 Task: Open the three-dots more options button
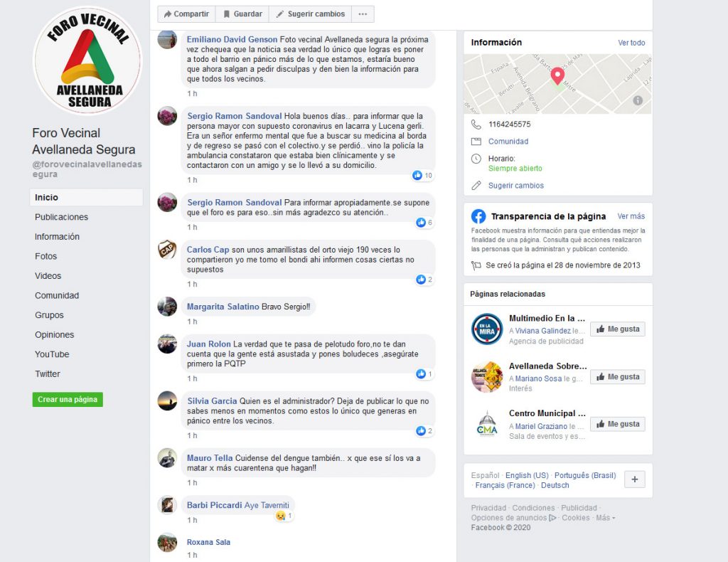pyautogui.click(x=363, y=14)
